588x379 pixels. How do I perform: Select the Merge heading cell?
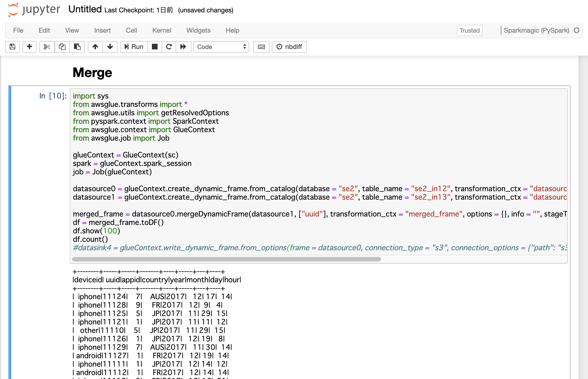click(92, 73)
